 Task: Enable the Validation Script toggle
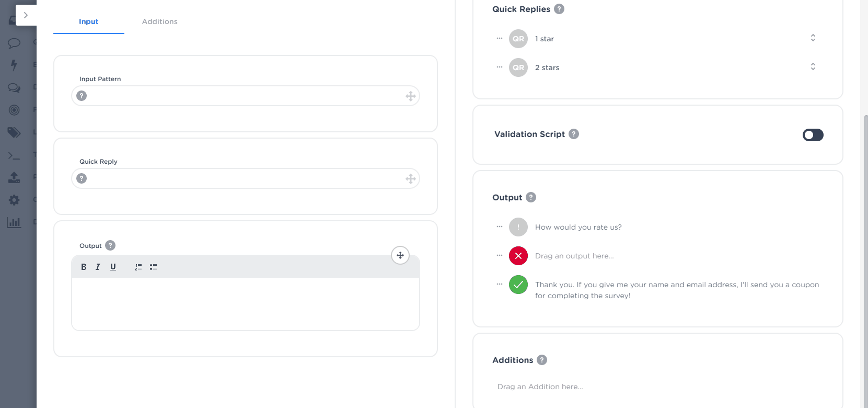click(x=813, y=135)
